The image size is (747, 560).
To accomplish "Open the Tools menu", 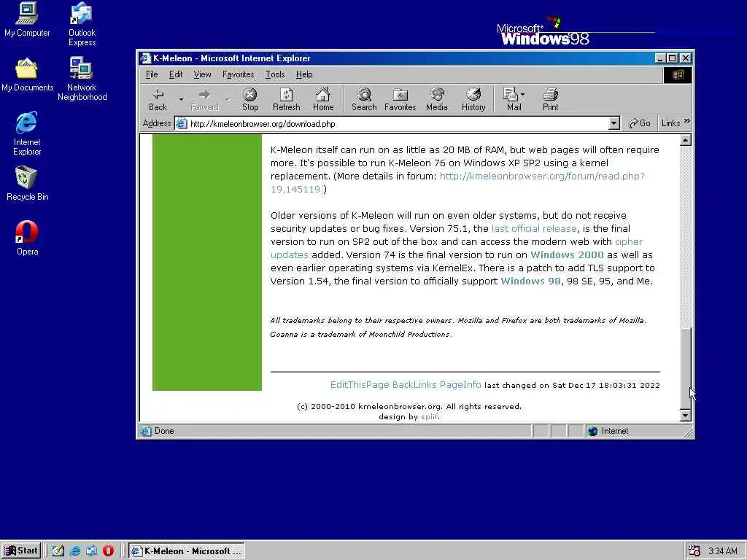I will point(275,74).
